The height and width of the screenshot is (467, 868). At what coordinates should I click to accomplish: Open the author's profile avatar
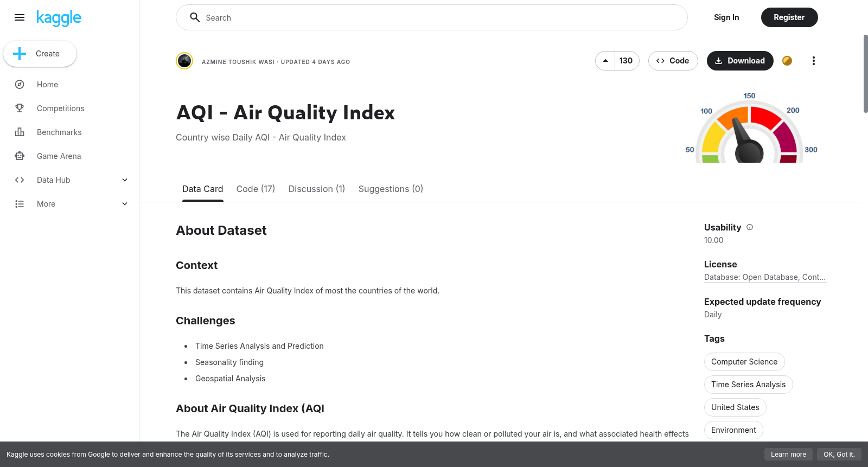click(184, 61)
